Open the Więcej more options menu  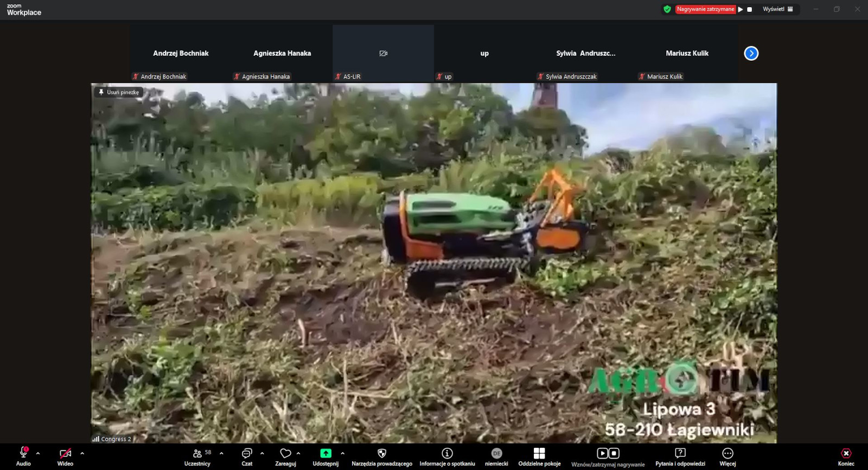point(727,456)
